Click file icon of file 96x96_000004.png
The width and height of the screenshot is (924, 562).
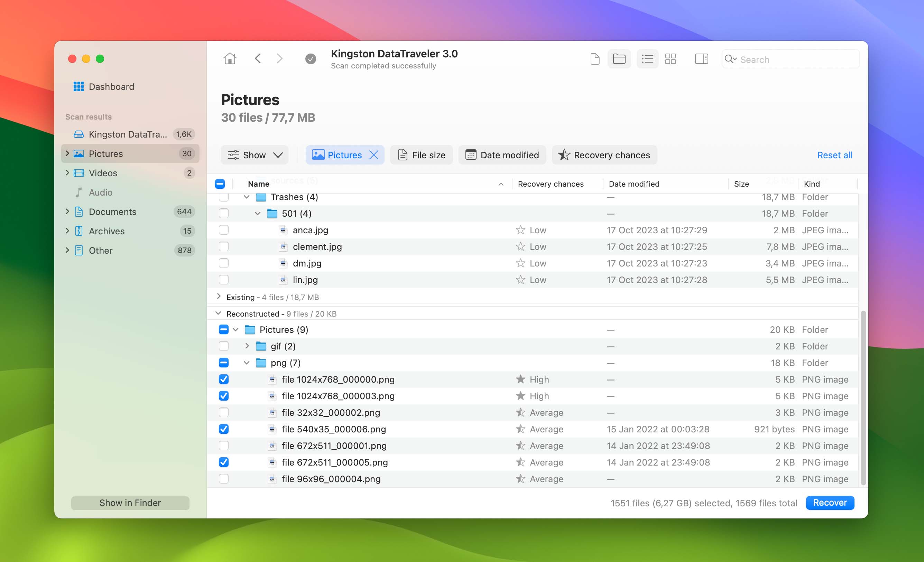272,479
